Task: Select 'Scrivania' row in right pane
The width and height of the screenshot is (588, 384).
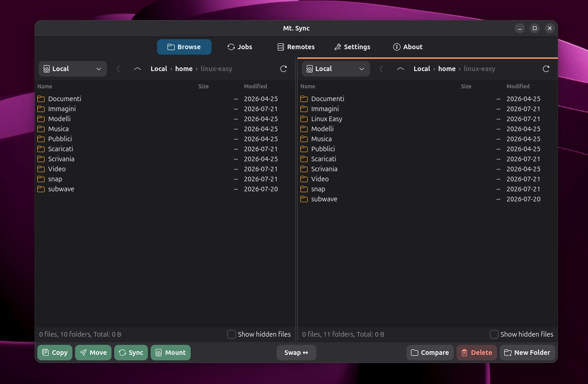Action: point(428,169)
